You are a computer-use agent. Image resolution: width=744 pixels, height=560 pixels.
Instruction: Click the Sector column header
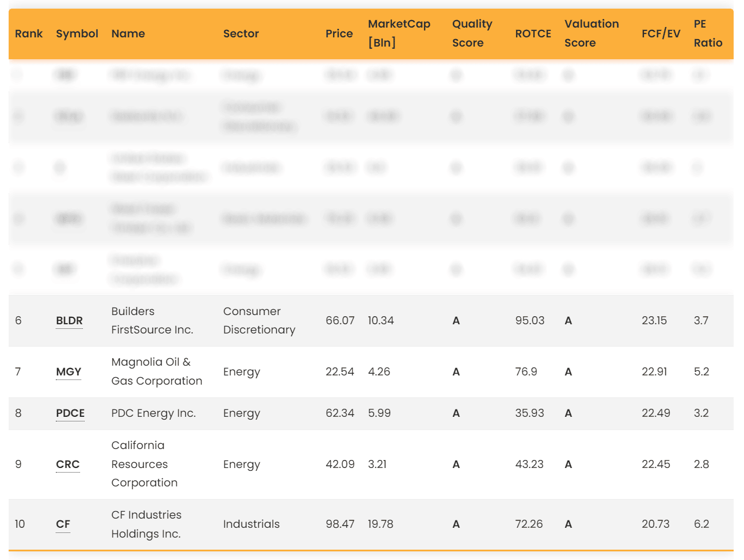(x=241, y=34)
